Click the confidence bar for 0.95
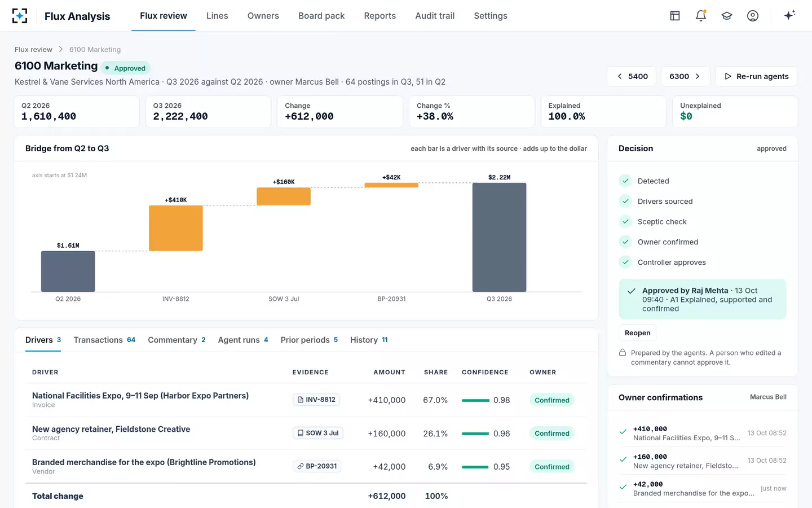812x508 pixels. click(475, 467)
